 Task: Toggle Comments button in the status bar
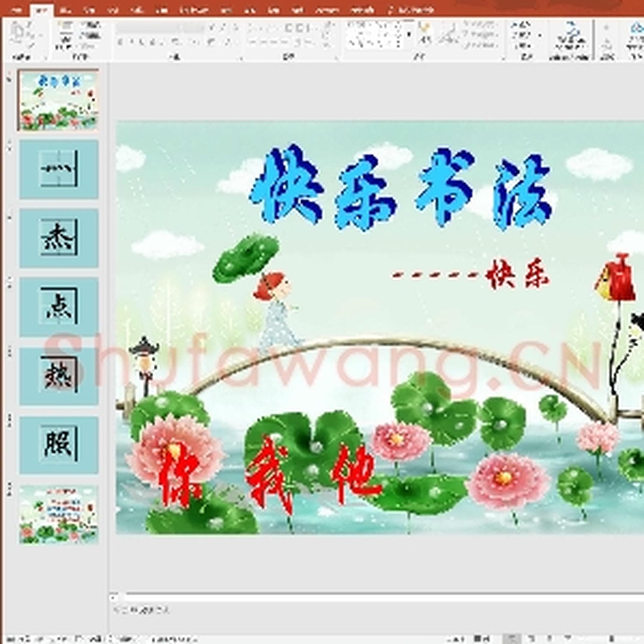point(483,639)
